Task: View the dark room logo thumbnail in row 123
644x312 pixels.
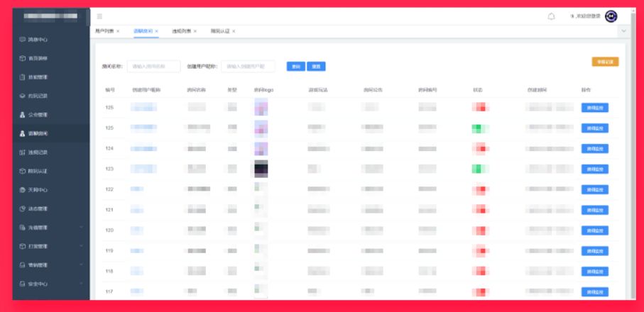Action: pyautogui.click(x=261, y=169)
